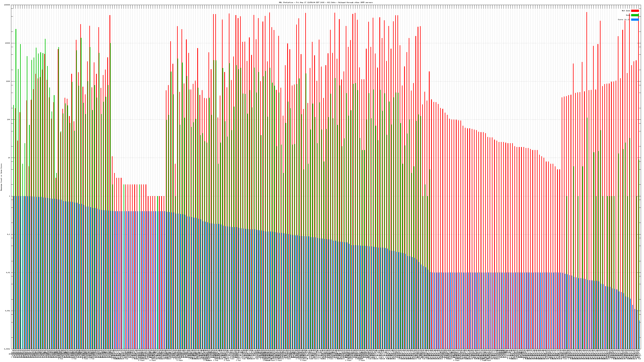Click the red Not Spam legend swatch
The height and width of the screenshot is (362, 644).
[635, 11]
